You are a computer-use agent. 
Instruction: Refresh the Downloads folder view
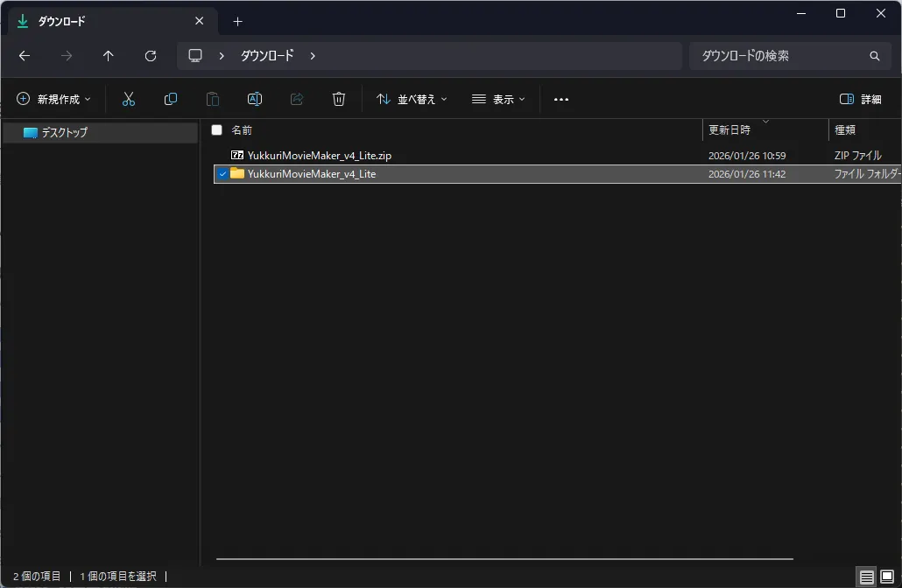151,56
